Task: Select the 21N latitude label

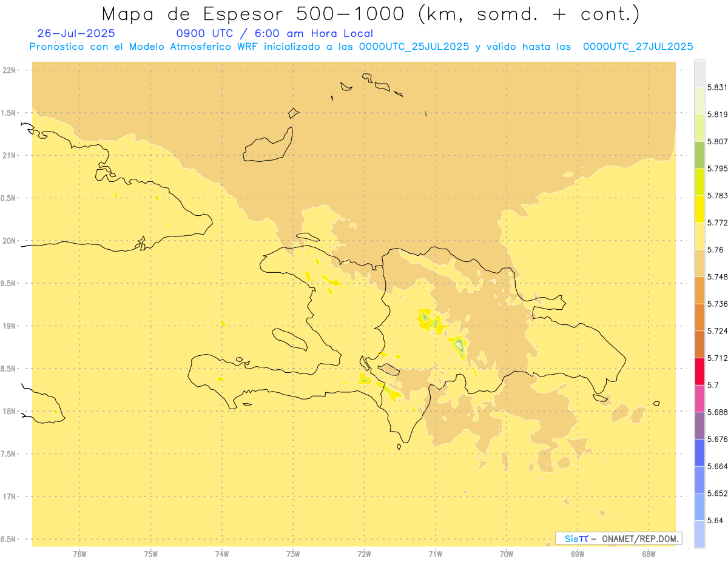Action: pos(9,156)
